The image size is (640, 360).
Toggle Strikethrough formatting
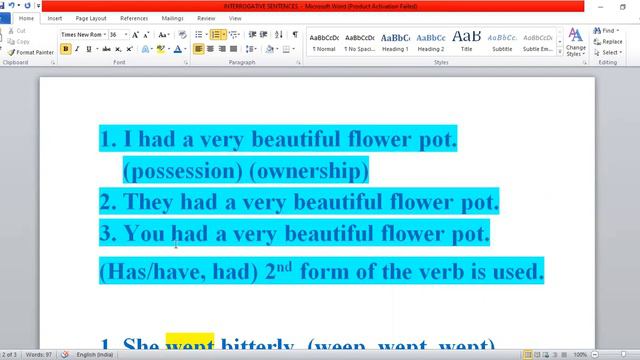click(x=107, y=49)
